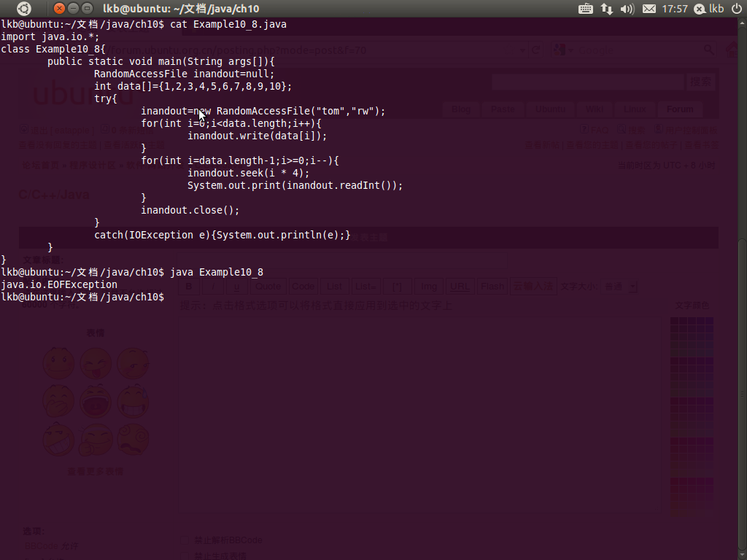Click the faded Quote formatting button
The height and width of the screenshot is (560, 747).
(268, 287)
